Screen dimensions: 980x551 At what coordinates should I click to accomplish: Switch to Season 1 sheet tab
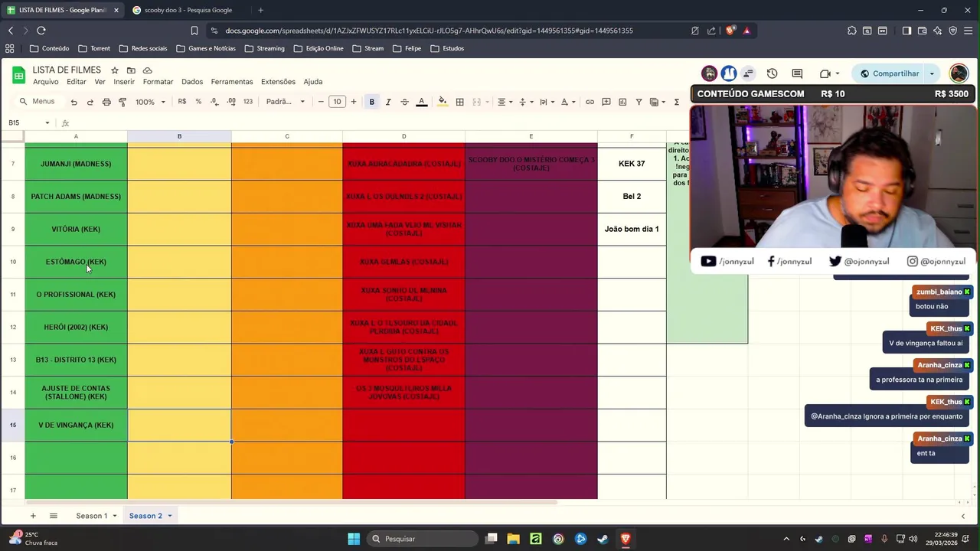pos(91,516)
